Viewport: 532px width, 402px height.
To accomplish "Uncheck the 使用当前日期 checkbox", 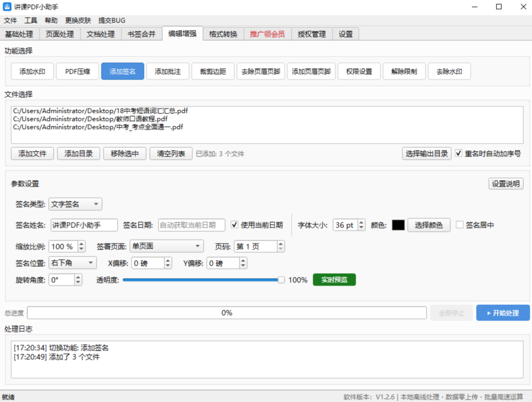I will [x=234, y=225].
